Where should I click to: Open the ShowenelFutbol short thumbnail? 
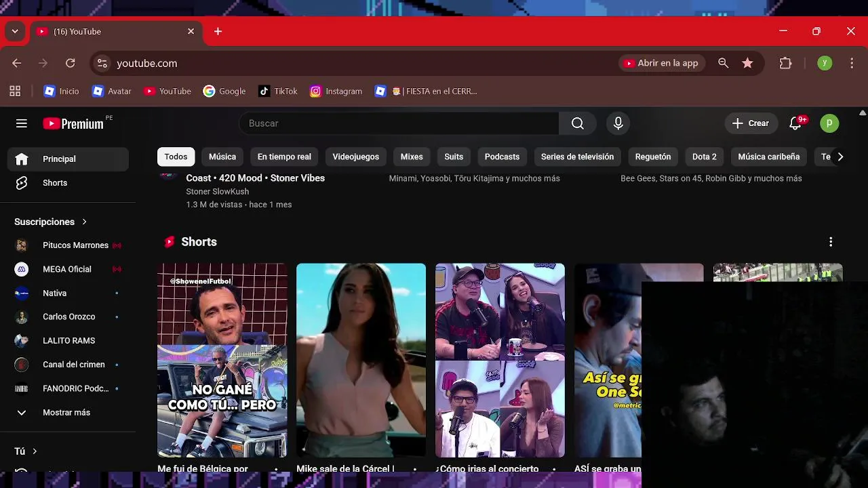[x=222, y=361]
